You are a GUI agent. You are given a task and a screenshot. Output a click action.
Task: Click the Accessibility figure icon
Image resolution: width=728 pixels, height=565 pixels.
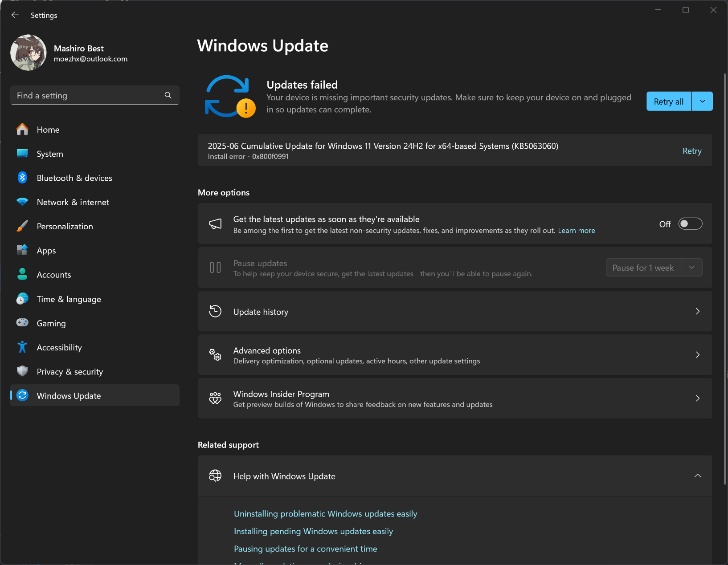[22, 347]
